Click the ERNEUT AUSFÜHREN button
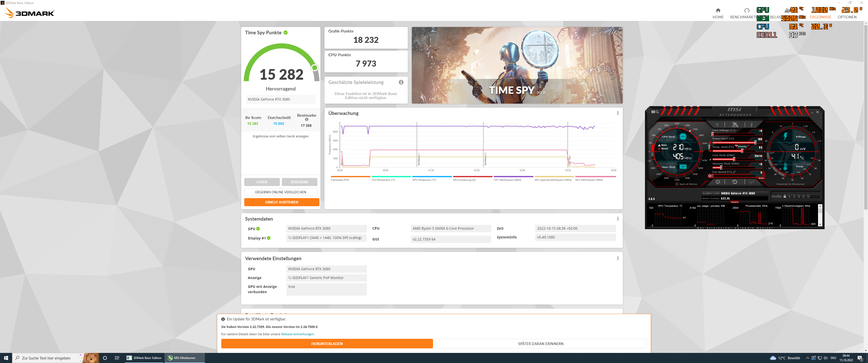The width and height of the screenshot is (868, 363). (x=281, y=202)
